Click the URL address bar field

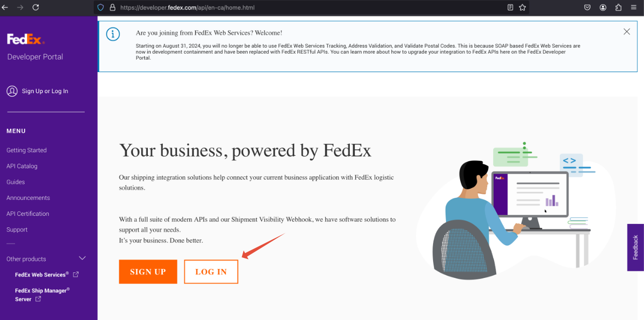click(x=311, y=8)
